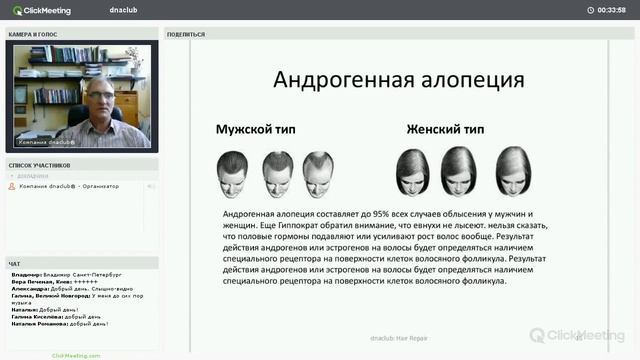Click the ClickMeeting logo in the top bar
Viewport: 640px width, 360px height.
[x=42, y=10]
